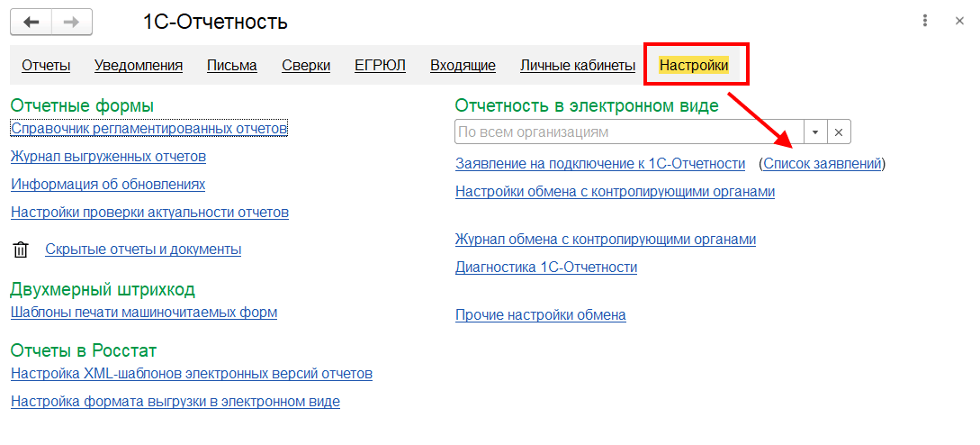Click the organization filter input field
The image size is (980, 445).
(628, 132)
